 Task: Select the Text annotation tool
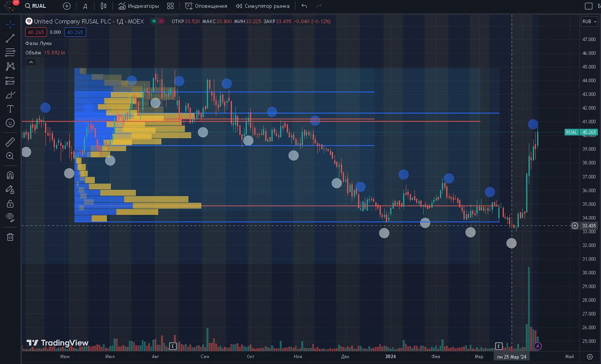[10, 109]
